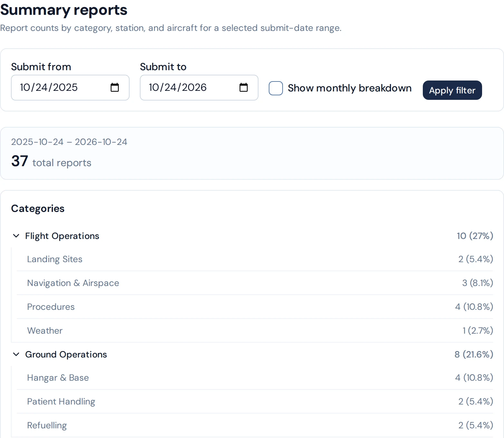Enable Show monthly breakdown checkbox
Viewport: 504px width, 438px height.
pos(276,88)
